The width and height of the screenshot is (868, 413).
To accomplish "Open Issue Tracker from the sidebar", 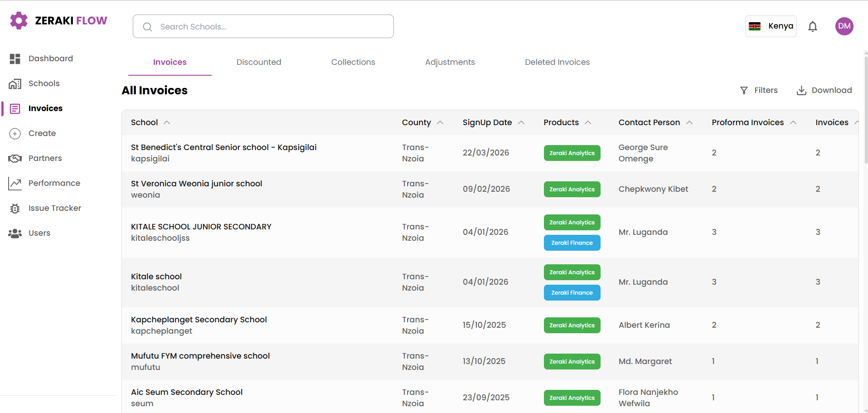I will coord(55,208).
